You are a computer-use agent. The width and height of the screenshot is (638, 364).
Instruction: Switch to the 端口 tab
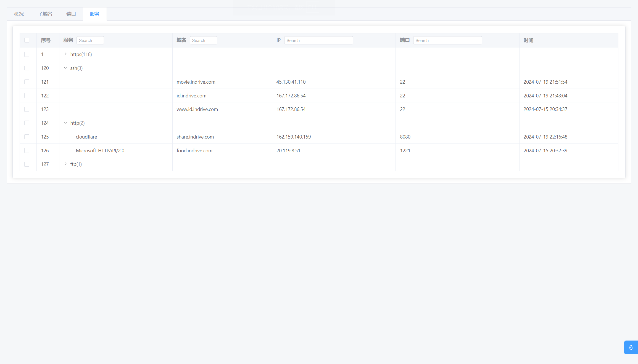click(x=71, y=14)
